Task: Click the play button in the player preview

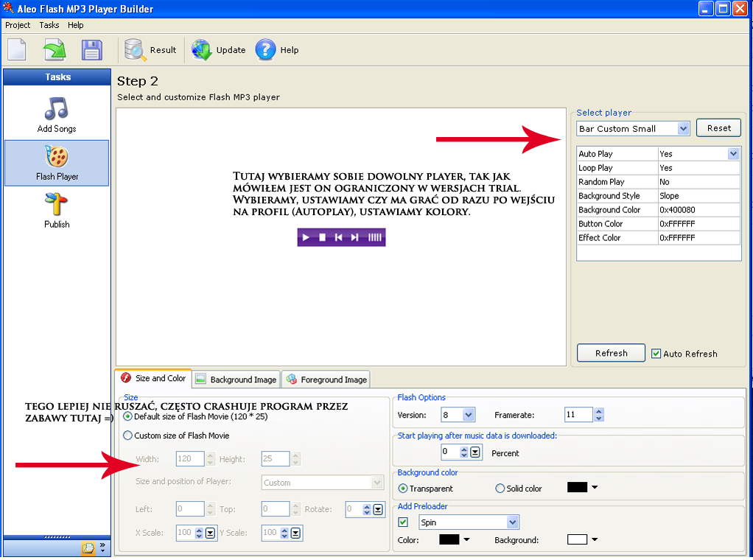Action: click(306, 237)
